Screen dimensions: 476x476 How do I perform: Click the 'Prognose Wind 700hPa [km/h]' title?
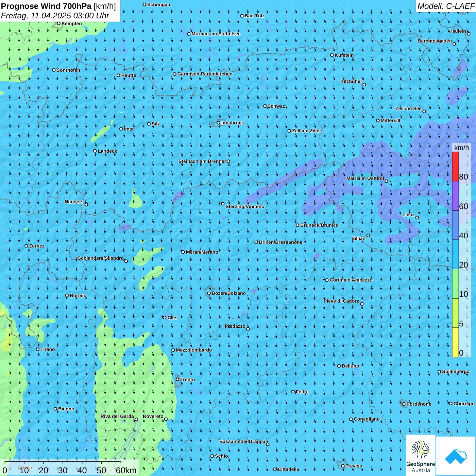point(58,6)
